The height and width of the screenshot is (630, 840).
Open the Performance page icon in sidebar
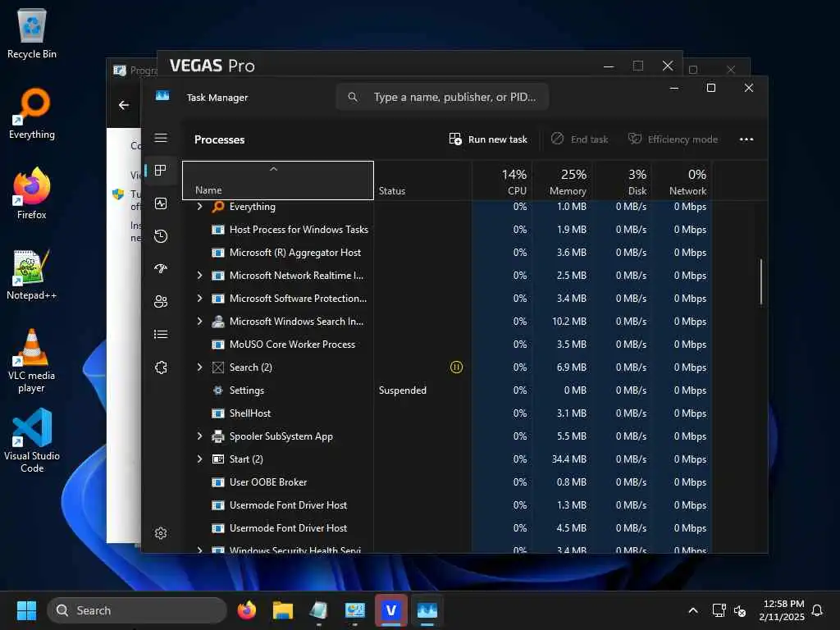coord(161,203)
